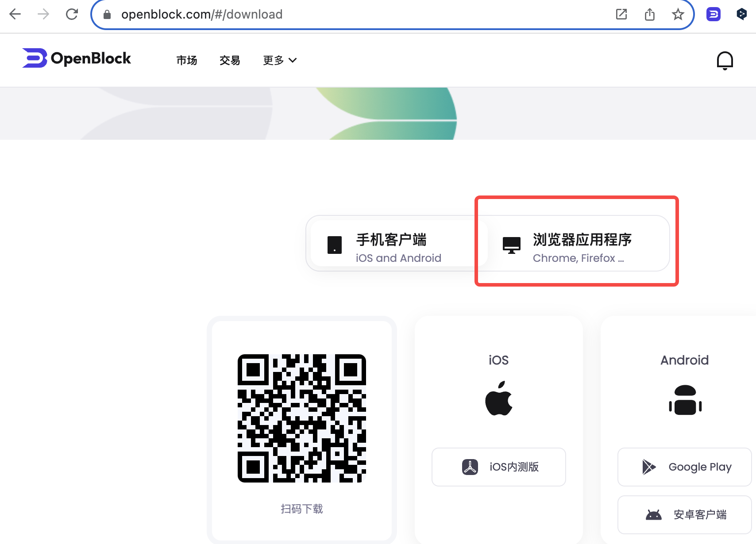Viewport: 756px width, 544px height.
Task: Open the OpenBlock browser extension icon
Action: [713, 14]
